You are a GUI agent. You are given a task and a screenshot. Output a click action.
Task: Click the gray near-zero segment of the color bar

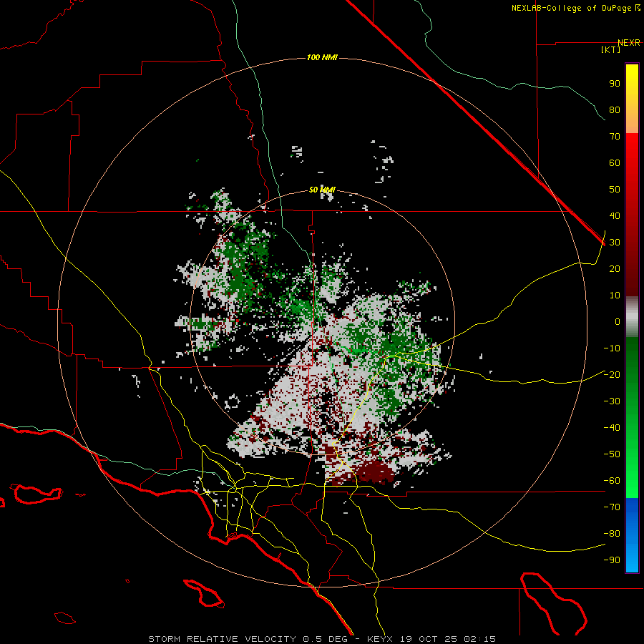(632, 317)
